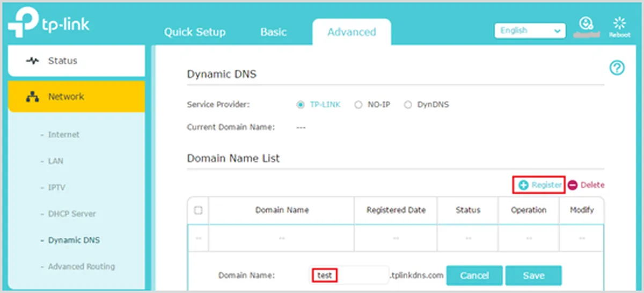Image resolution: width=644 pixels, height=293 pixels.
Task: Click the Domain Name input field
Action: pos(349,275)
